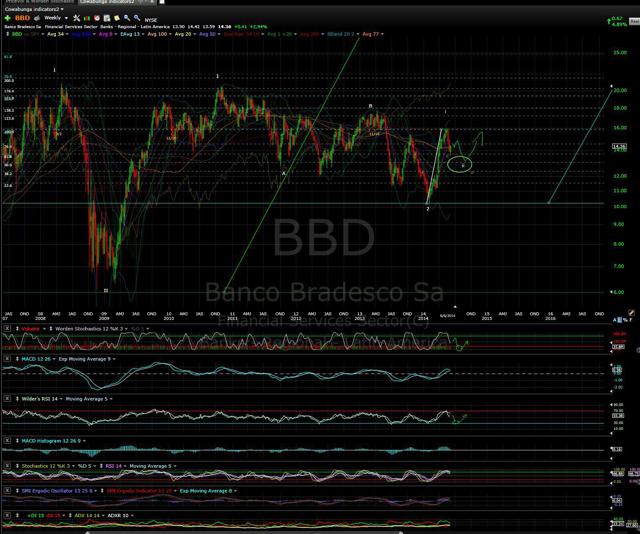
Task: Open the Avg 77 indicator menu
Action: pos(373,34)
